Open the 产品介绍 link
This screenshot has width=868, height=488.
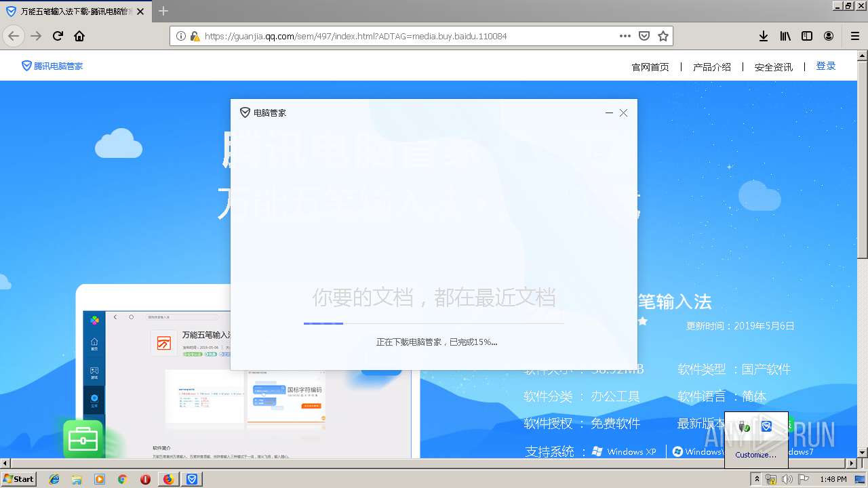coord(712,66)
